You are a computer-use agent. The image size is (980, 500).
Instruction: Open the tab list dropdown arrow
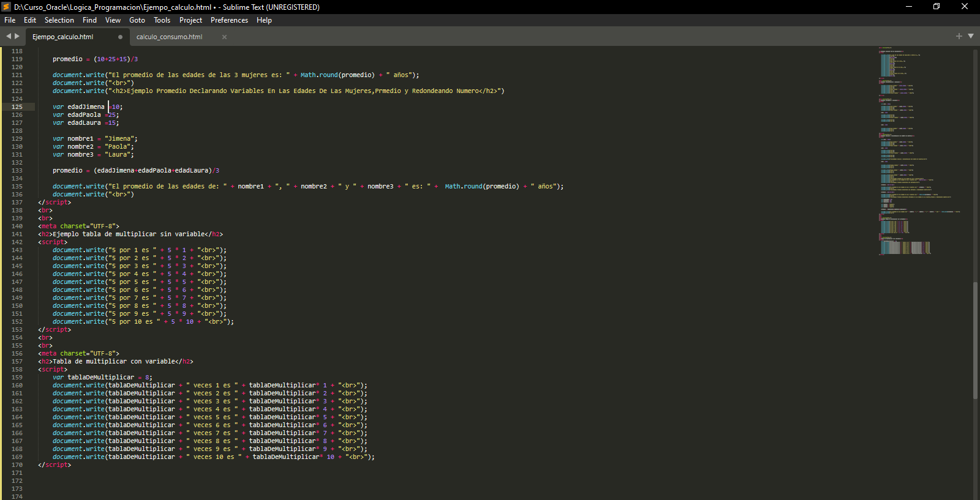[x=971, y=36]
